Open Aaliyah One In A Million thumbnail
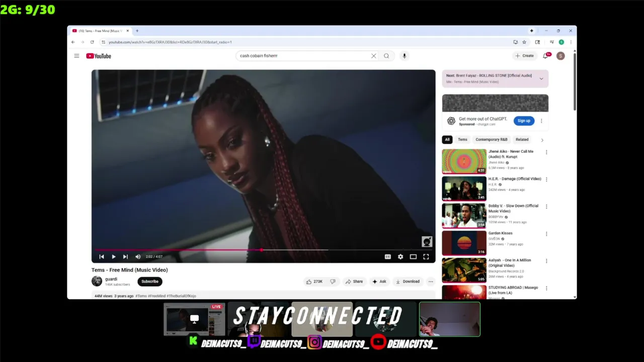 [x=464, y=270]
